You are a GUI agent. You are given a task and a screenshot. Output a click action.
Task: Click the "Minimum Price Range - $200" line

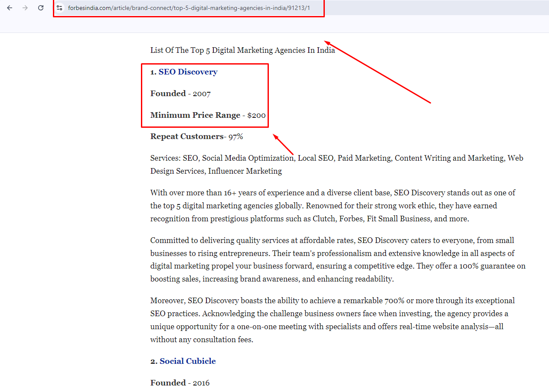point(208,115)
